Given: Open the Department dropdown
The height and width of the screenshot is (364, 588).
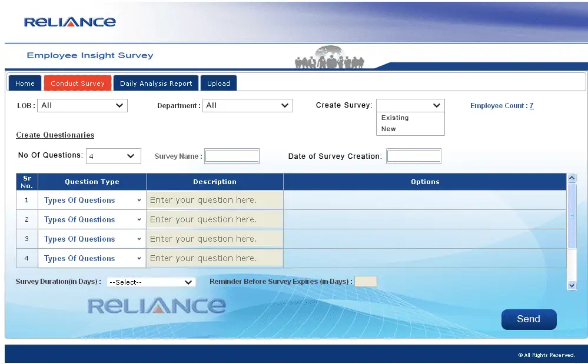Looking at the screenshot, I should pyautogui.click(x=247, y=105).
